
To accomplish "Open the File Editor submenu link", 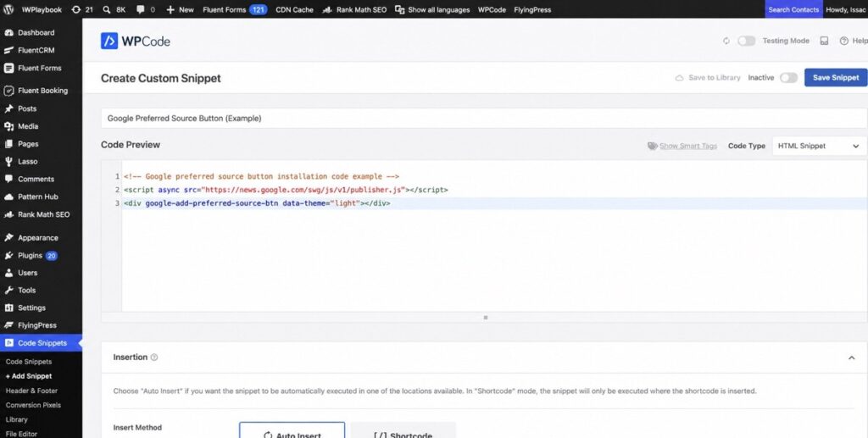I will pyautogui.click(x=21, y=434).
